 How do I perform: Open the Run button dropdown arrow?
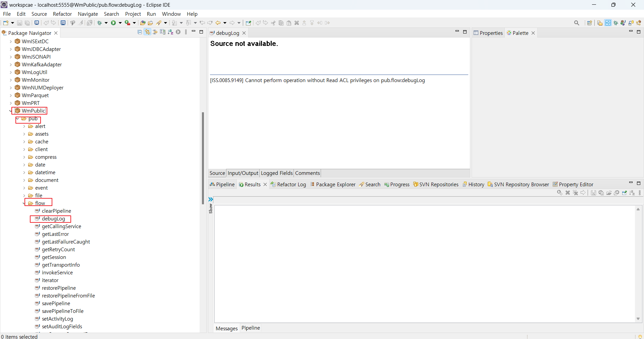(120, 23)
